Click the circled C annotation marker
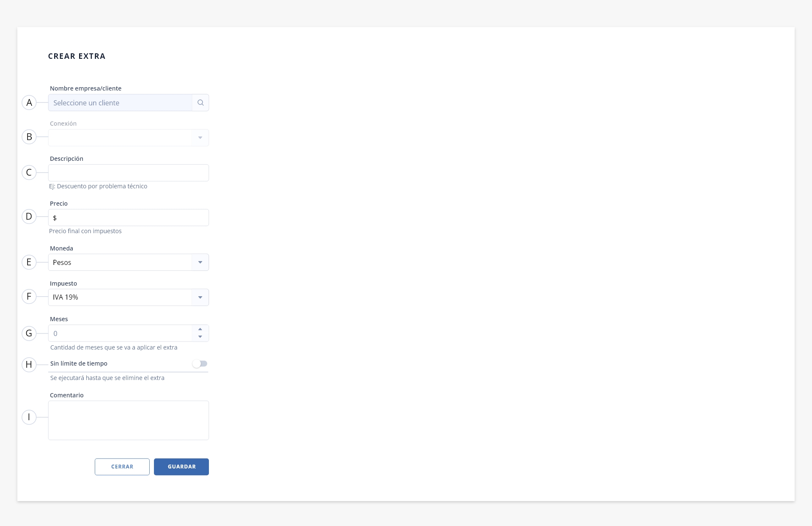812x526 pixels. click(29, 172)
